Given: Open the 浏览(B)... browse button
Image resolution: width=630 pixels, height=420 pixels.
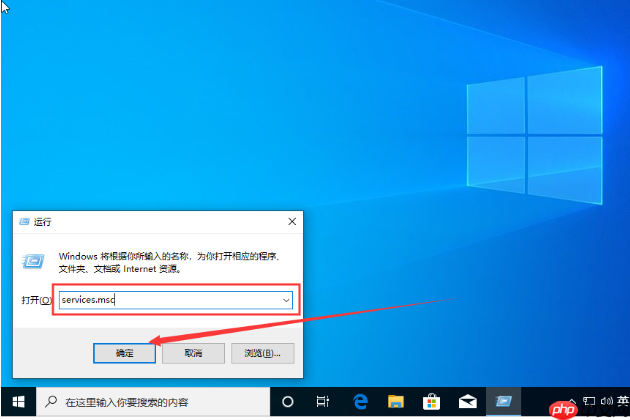Looking at the screenshot, I should coord(262,353).
